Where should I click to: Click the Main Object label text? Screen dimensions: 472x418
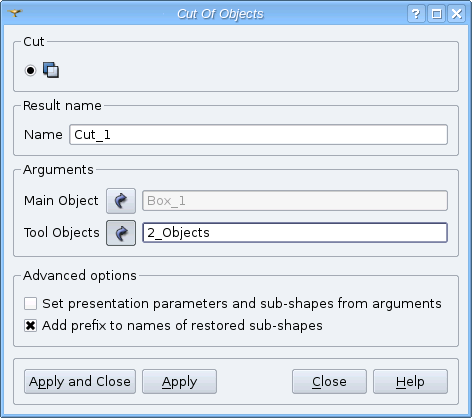tap(61, 201)
